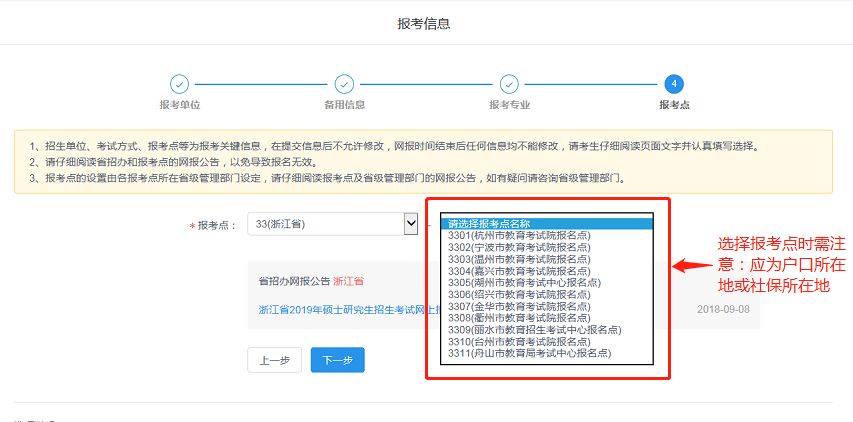Choose 3301 杭州市教育考试院报名点
This screenshot has height=422, width=853.
pyautogui.click(x=519, y=235)
